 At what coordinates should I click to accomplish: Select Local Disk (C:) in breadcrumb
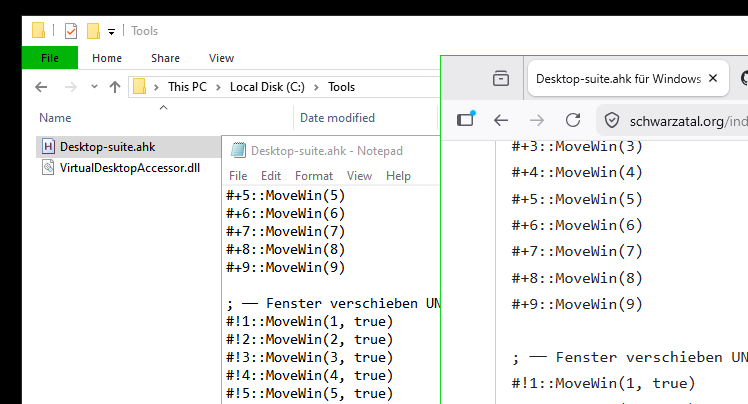[x=267, y=87]
